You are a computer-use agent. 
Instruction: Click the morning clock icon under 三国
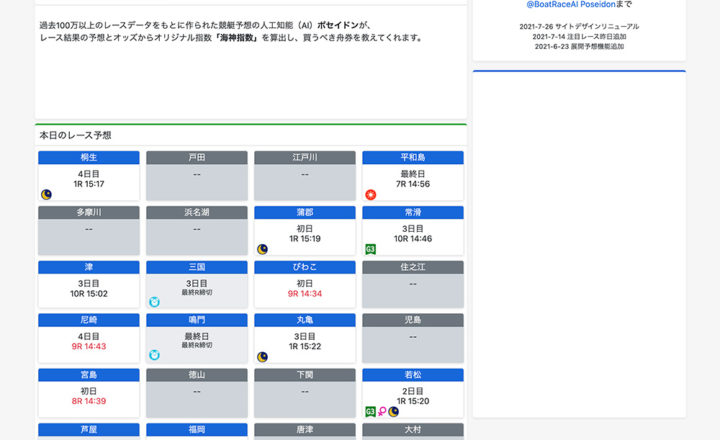click(154, 302)
